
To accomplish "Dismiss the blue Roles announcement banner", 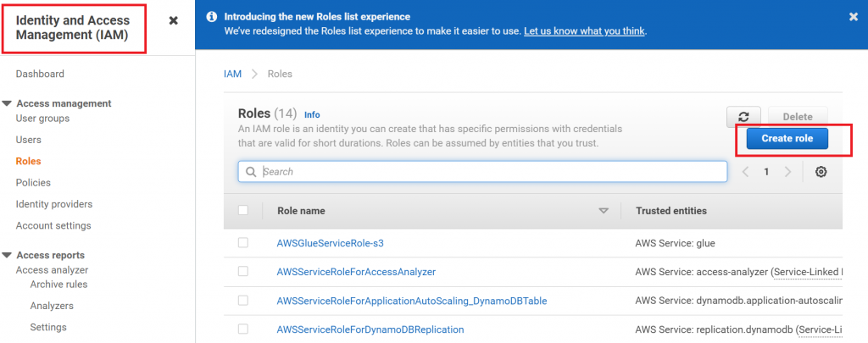I will 853,16.
